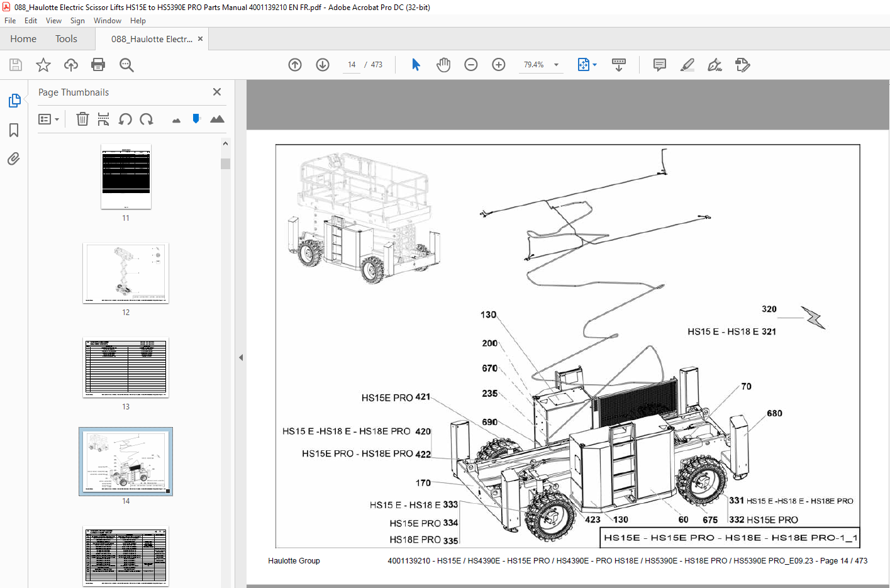Switch to the Tools tab
This screenshot has height=588, width=890.
click(x=66, y=39)
